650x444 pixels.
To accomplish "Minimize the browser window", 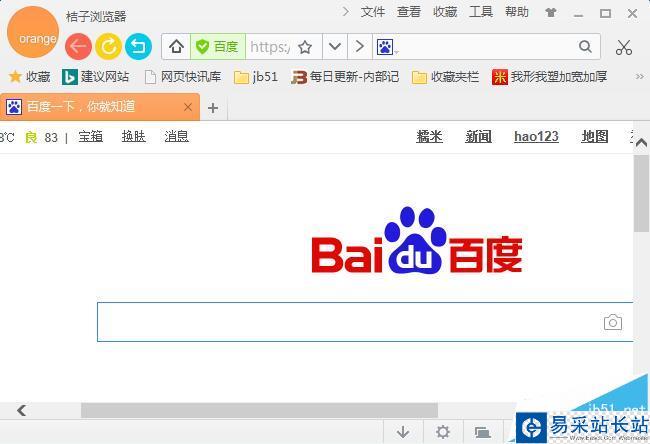I will pyautogui.click(x=578, y=14).
